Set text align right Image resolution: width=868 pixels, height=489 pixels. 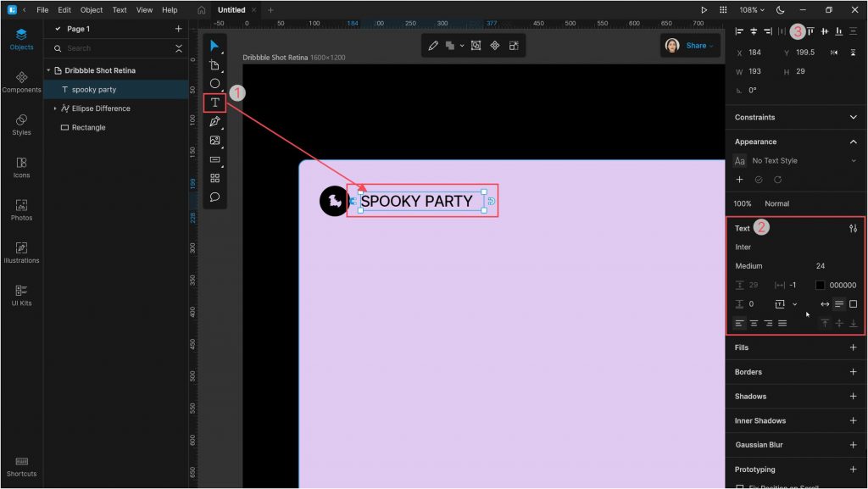pos(768,323)
